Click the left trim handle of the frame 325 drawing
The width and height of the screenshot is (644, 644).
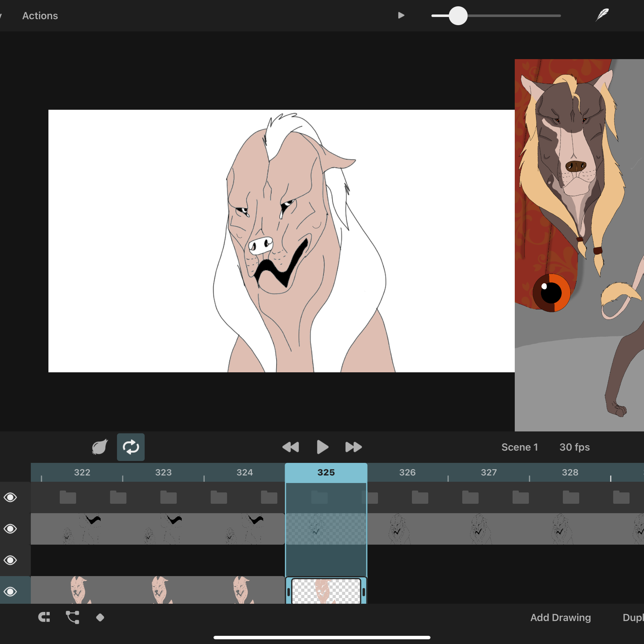[289, 592]
